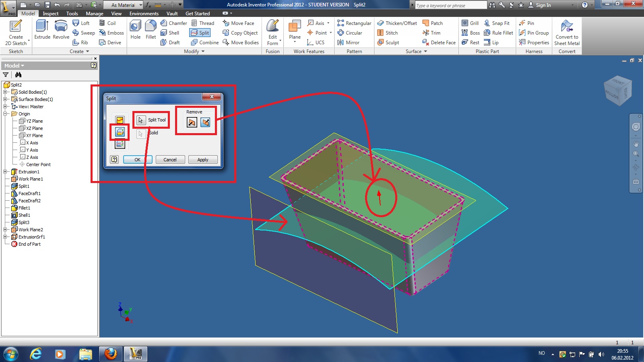Screen dimensions: 644x362
Task: Choose Move Face in Modify panel
Action: pos(239,23)
